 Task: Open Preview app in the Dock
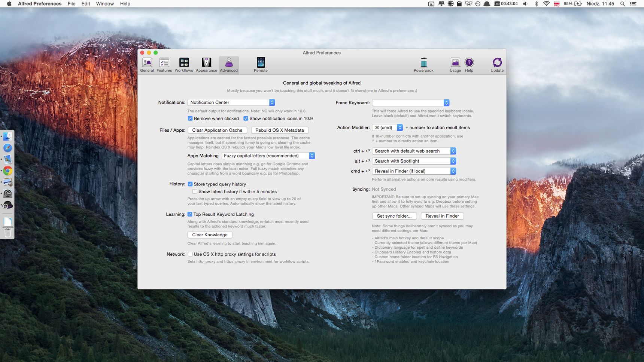point(7,182)
